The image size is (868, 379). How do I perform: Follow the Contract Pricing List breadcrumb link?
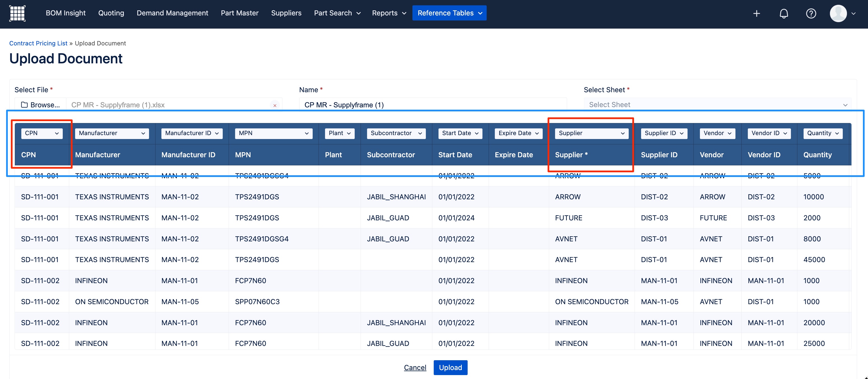pos(38,43)
